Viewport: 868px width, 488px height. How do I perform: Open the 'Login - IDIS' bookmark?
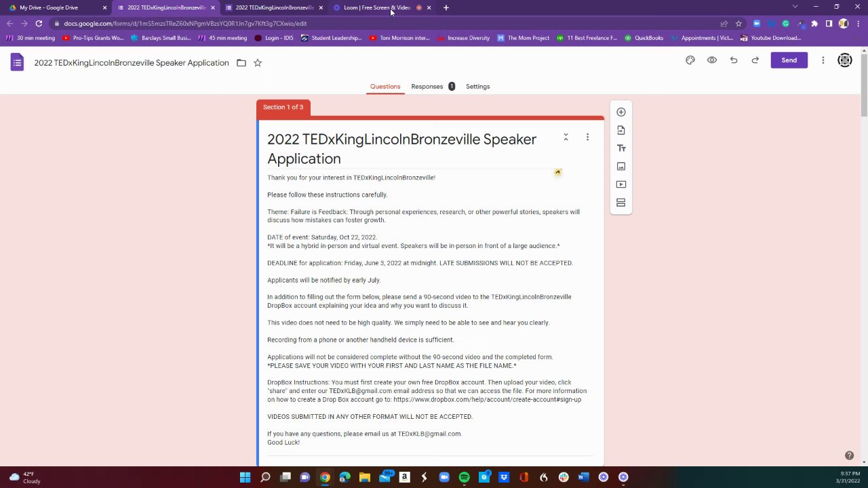click(x=274, y=38)
